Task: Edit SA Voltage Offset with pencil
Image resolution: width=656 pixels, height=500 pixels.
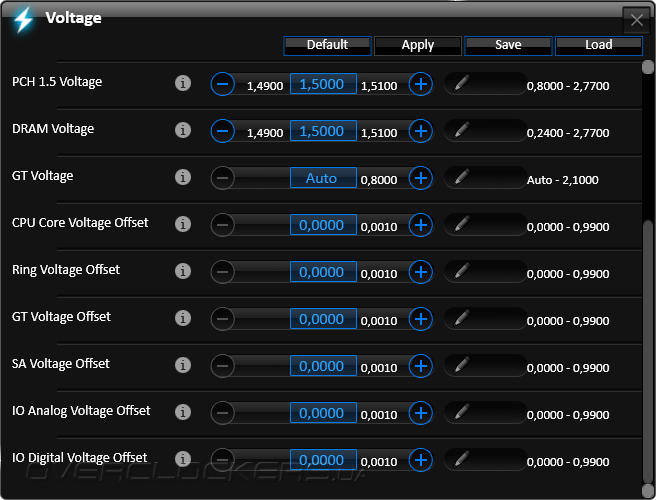Action: [462, 365]
